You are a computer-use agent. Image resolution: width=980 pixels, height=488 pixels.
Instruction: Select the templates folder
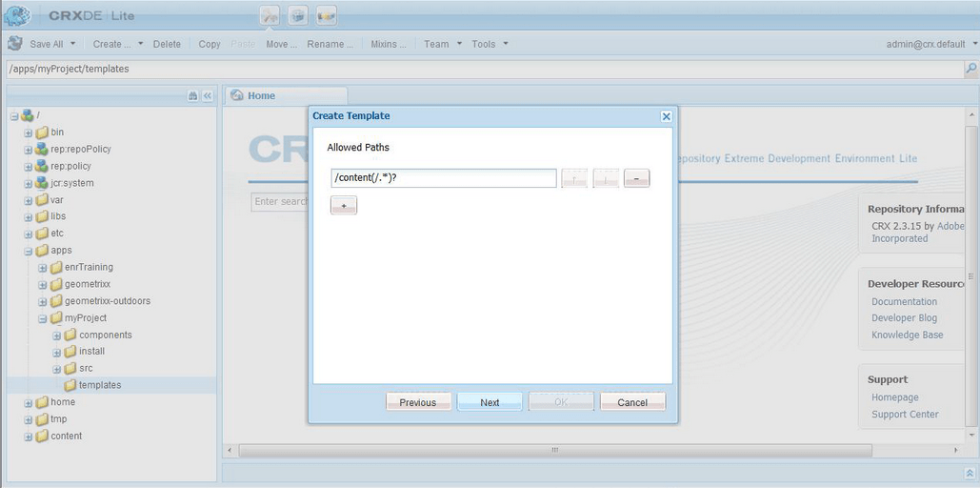point(100,385)
